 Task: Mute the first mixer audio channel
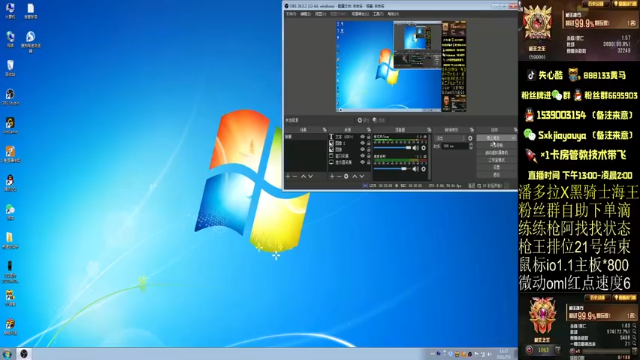click(x=416, y=148)
